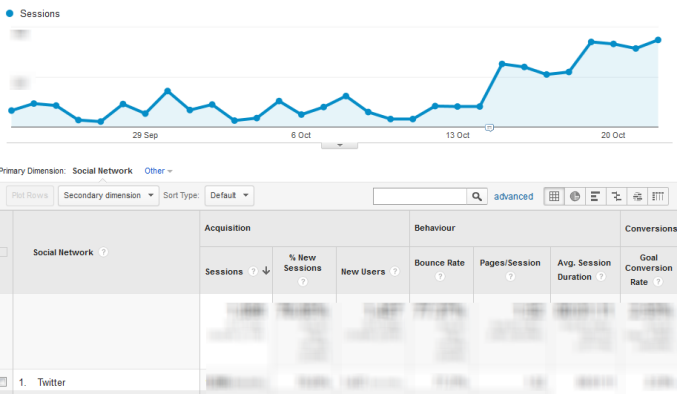This screenshot has width=677, height=394.
Task: Choose the performance bar view icon
Action: (595, 196)
